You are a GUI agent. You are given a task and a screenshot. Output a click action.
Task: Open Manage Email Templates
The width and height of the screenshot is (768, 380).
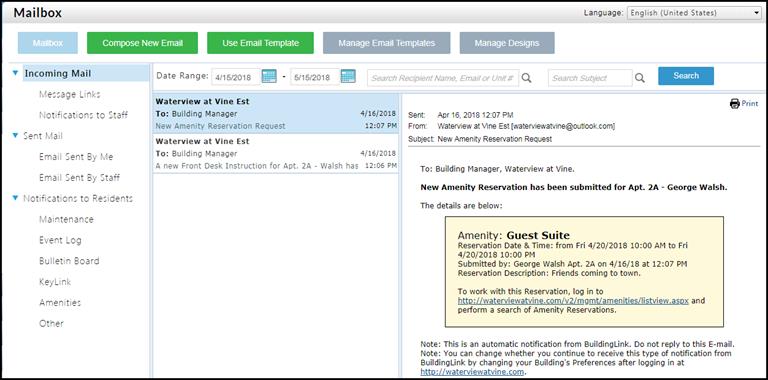(x=386, y=43)
